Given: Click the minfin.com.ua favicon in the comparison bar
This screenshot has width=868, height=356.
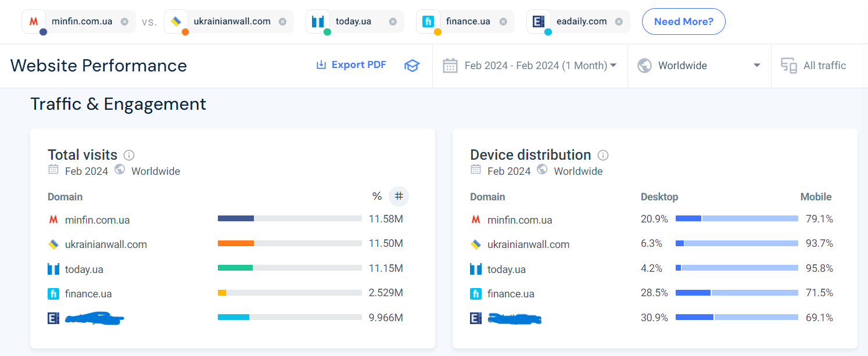Looking at the screenshot, I should point(33,21).
